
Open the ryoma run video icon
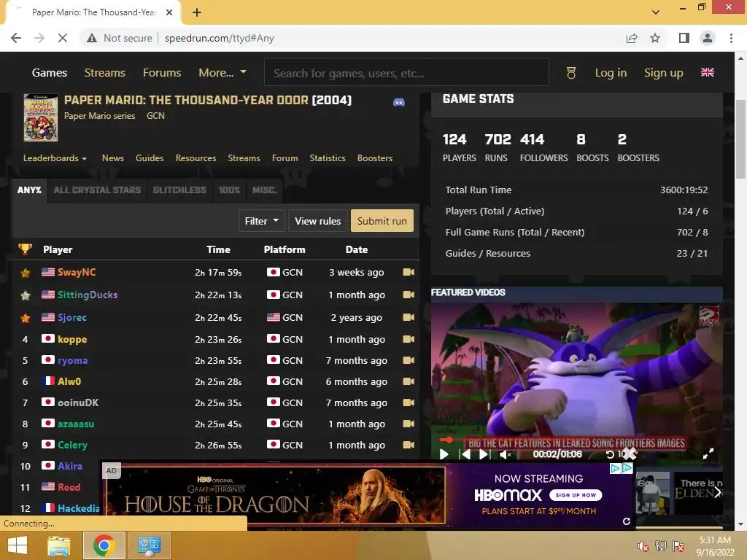409,360
